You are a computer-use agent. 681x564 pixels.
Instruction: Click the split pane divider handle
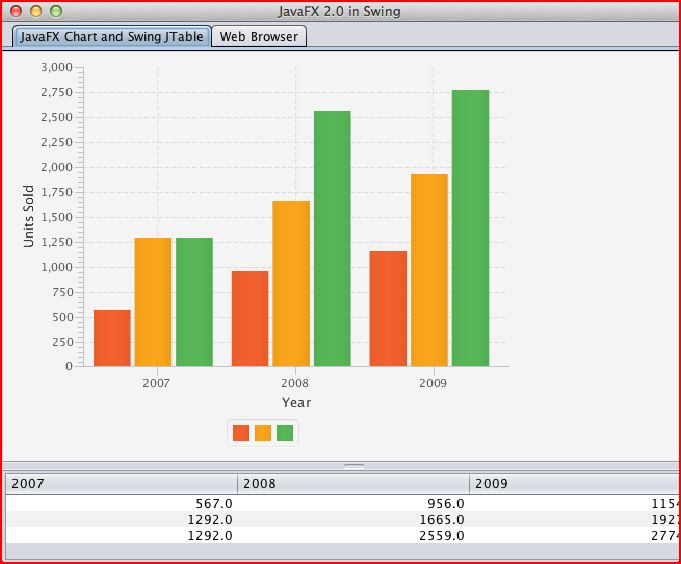[354, 466]
